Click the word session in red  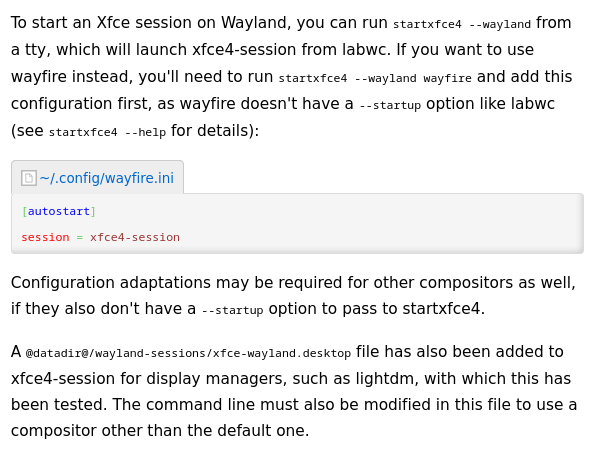pyautogui.click(x=45, y=237)
